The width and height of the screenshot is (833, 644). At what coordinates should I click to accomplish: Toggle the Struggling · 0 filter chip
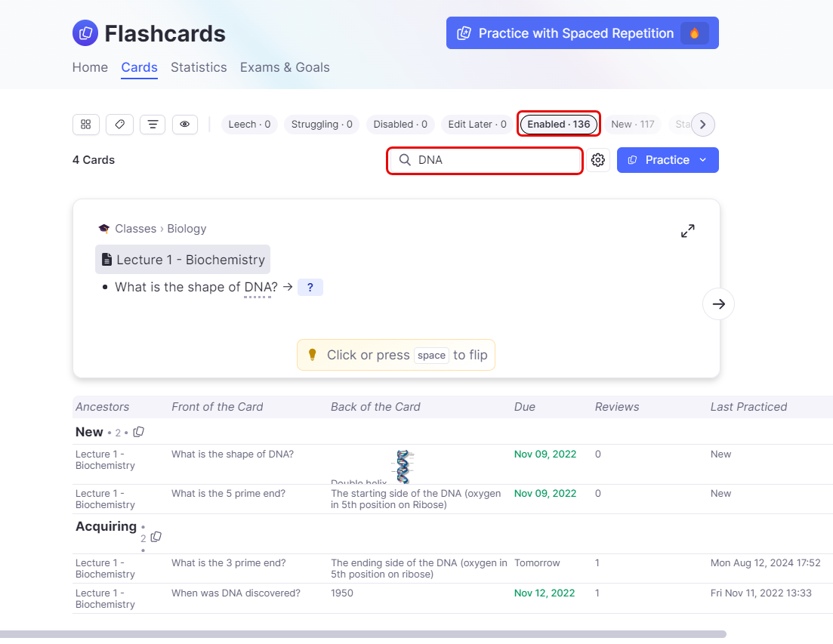pyautogui.click(x=322, y=125)
